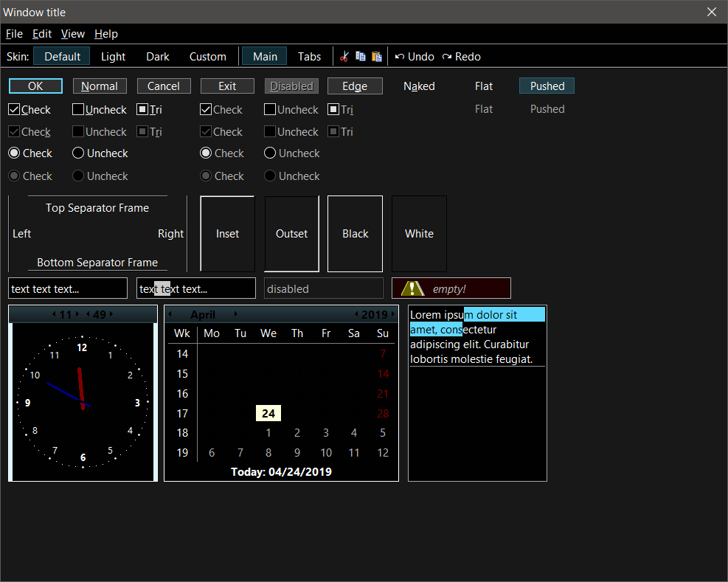Image resolution: width=728 pixels, height=582 pixels.
Task: Click the Cut scissors icon
Action: tap(344, 57)
